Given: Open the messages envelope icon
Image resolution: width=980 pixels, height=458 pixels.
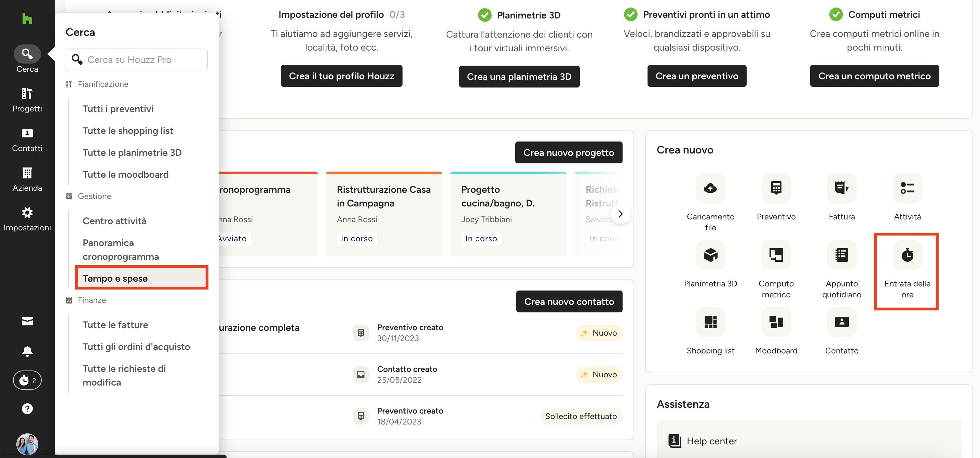Looking at the screenshot, I should [x=27, y=321].
